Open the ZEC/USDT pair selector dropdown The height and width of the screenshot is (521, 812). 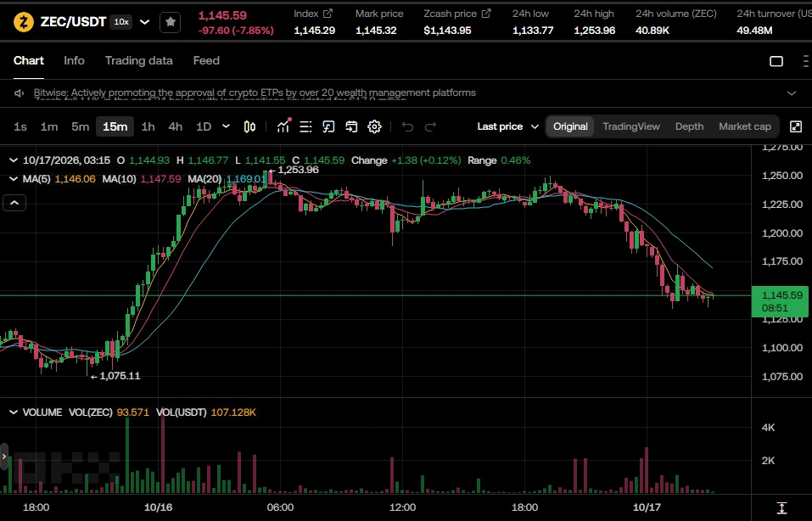point(145,22)
